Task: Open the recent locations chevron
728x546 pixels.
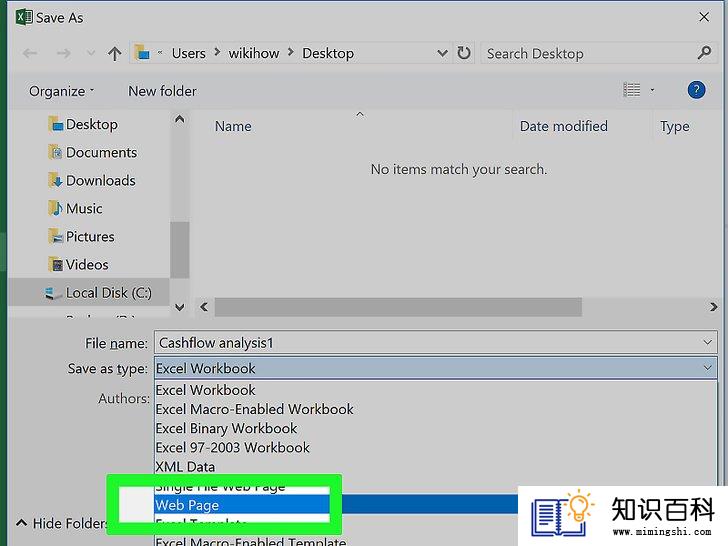Action: [91, 53]
